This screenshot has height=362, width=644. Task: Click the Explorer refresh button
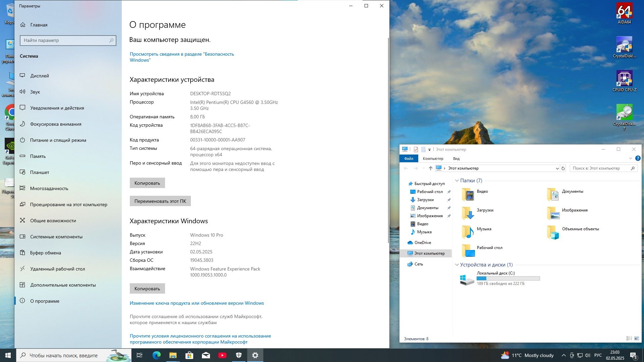click(x=563, y=168)
